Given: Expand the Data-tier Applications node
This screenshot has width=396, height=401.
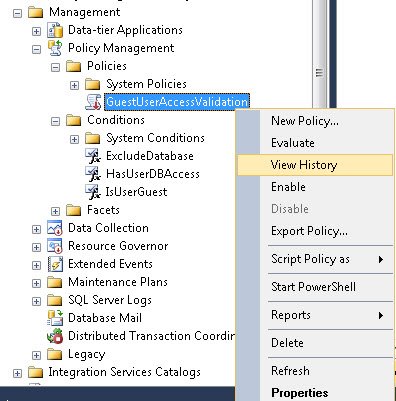Looking at the screenshot, I should coord(36,32).
